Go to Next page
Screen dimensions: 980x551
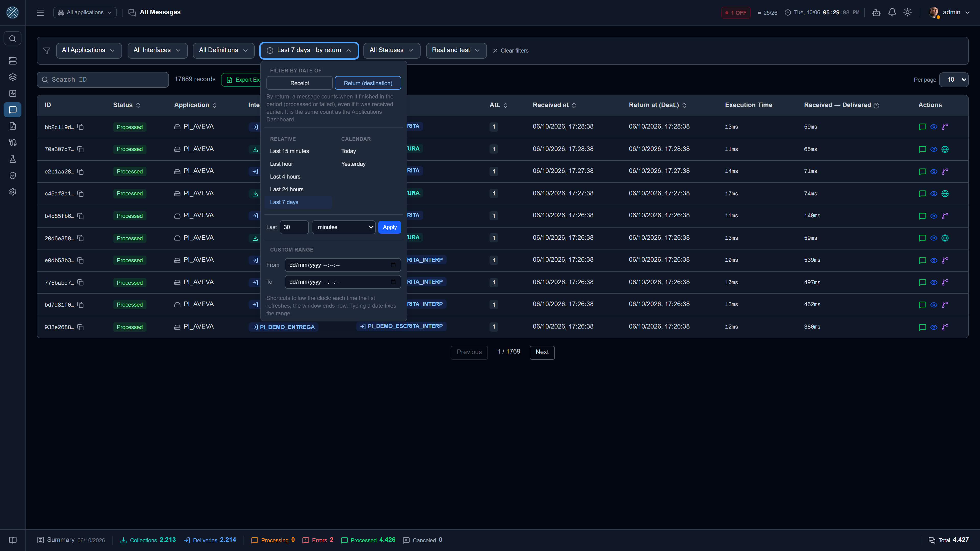542,353
